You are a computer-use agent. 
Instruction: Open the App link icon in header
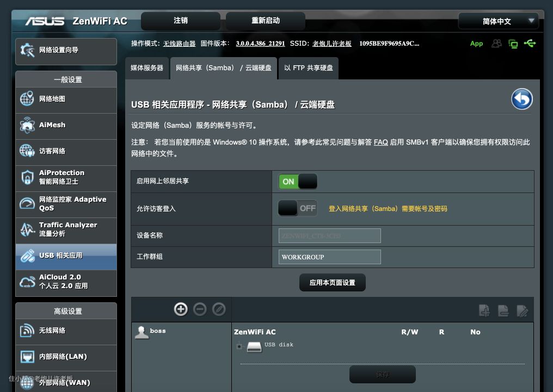pyautogui.click(x=476, y=43)
